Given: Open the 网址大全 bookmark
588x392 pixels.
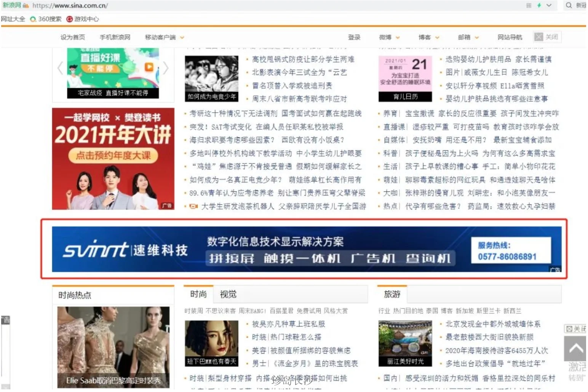Looking at the screenshot, I should point(13,19).
